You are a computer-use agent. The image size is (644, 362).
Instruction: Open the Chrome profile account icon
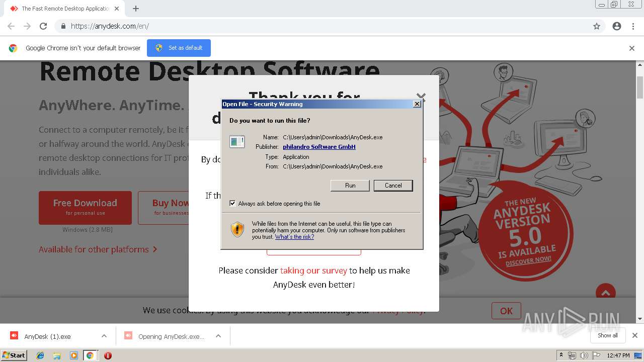point(617,26)
